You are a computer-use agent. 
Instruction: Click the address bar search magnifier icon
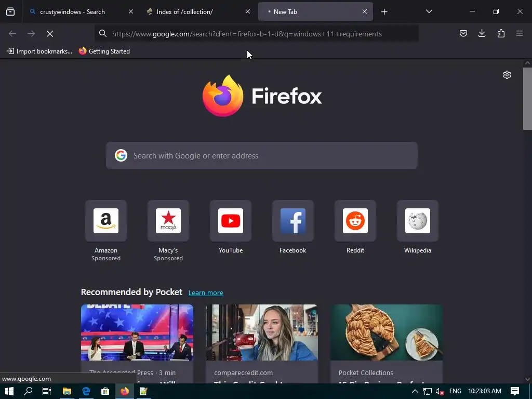[x=102, y=33]
